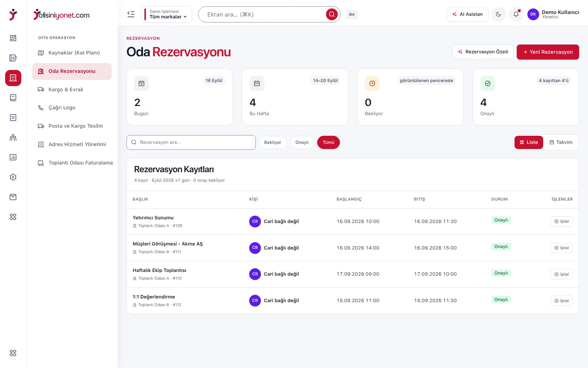Open the dashboard grid icon in left rail
The image size is (588, 368).
[x=13, y=38]
